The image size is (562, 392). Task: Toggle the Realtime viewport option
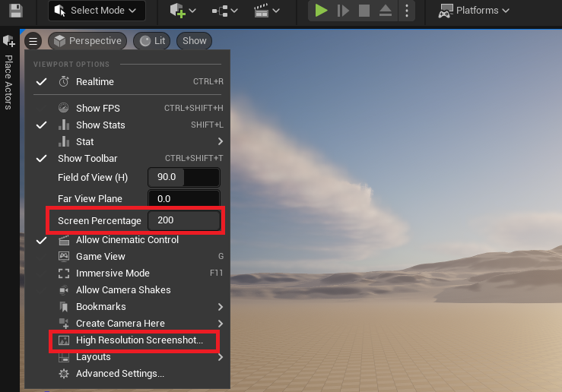point(127,81)
